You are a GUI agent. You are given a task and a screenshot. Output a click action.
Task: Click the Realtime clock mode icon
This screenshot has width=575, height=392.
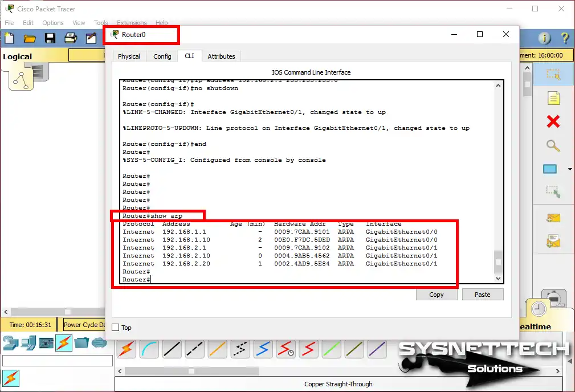click(538, 309)
